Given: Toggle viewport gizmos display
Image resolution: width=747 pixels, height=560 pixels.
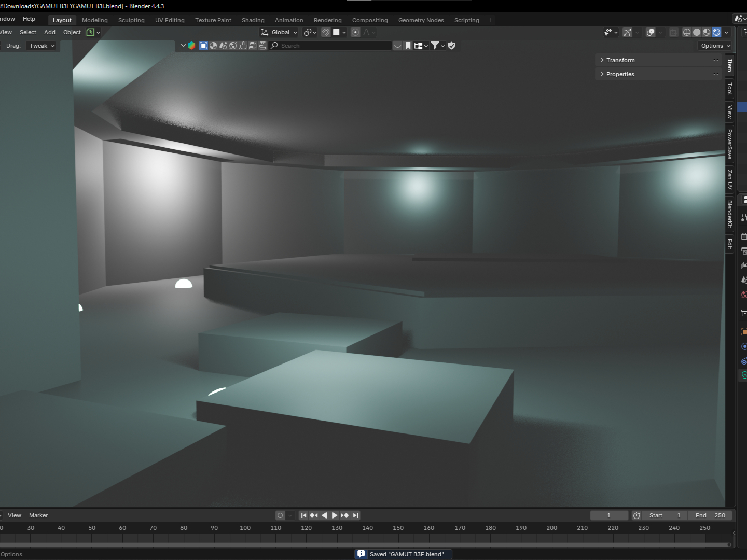Looking at the screenshot, I should click(627, 32).
